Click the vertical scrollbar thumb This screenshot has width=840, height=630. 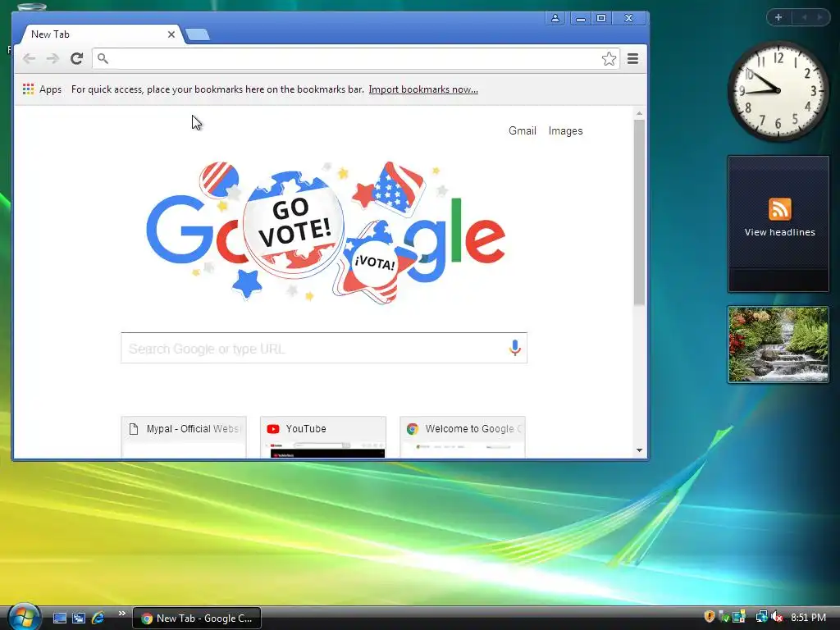(x=639, y=212)
